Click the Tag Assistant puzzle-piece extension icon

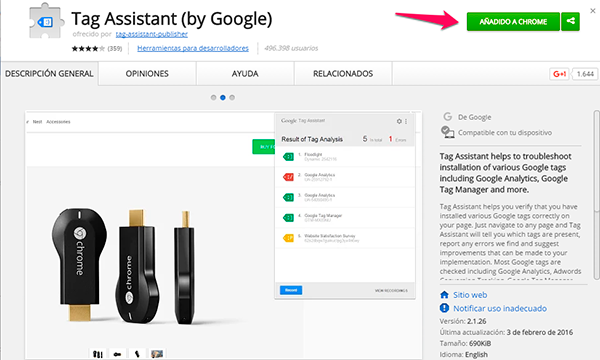[46, 21]
